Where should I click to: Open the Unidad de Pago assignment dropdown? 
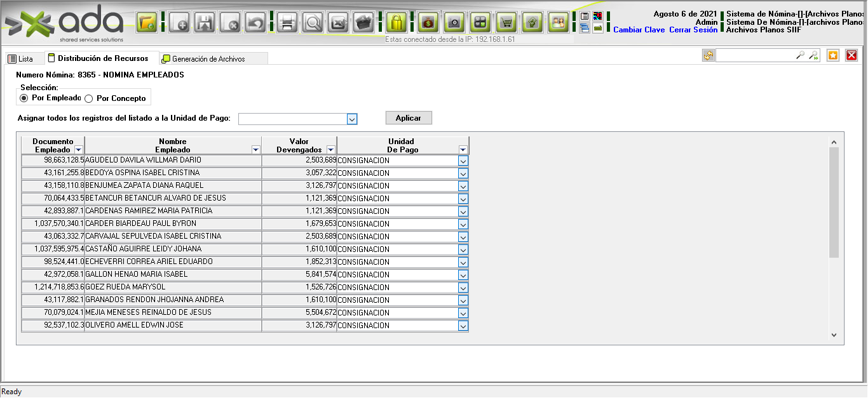[352, 119]
